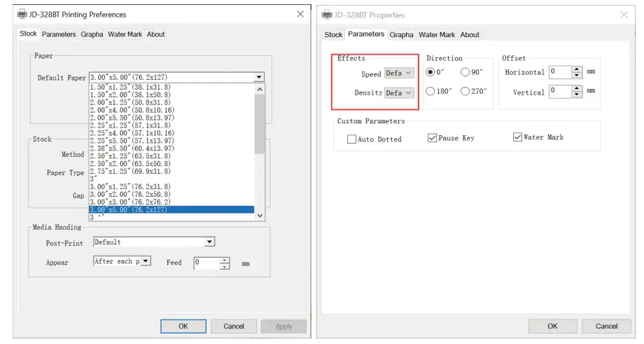Click Vertical offset input field
The width and height of the screenshot is (644, 344).
(560, 91)
